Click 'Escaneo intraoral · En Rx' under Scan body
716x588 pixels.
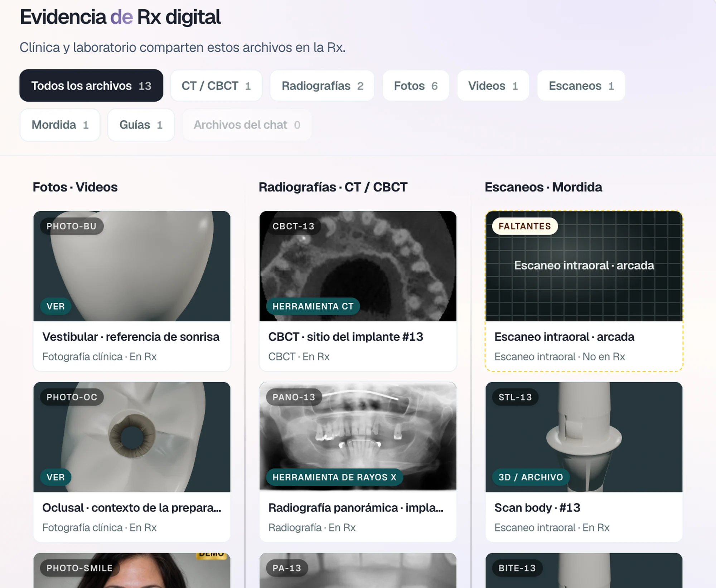[x=552, y=528]
